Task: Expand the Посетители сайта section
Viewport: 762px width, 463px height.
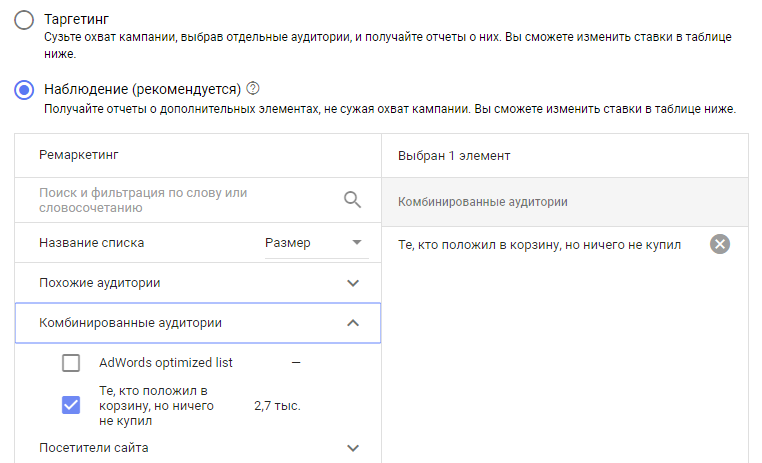Action: (x=352, y=448)
